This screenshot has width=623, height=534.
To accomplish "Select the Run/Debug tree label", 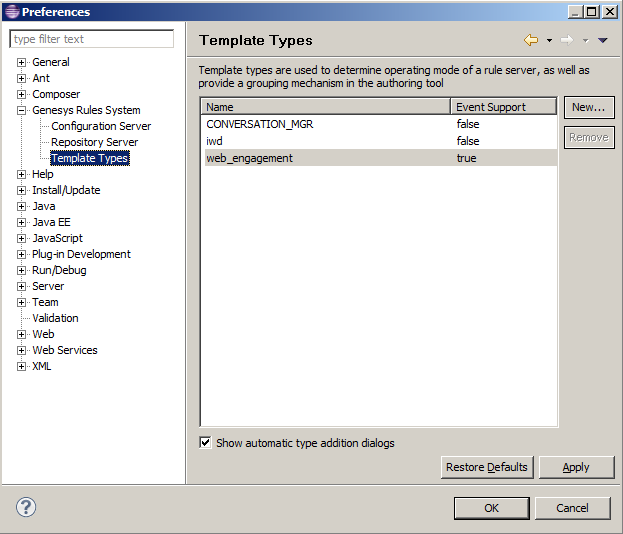I will (59, 270).
